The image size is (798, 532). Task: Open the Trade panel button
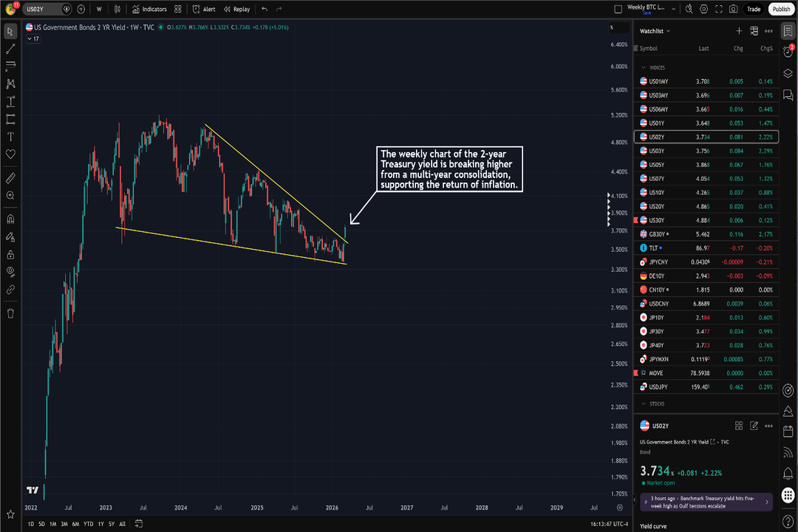point(754,9)
